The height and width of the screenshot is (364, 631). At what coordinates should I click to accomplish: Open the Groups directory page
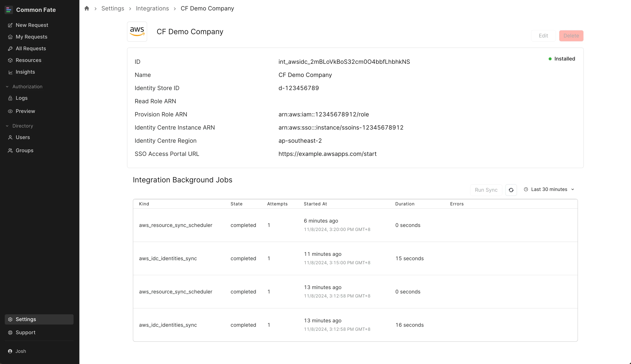24,151
